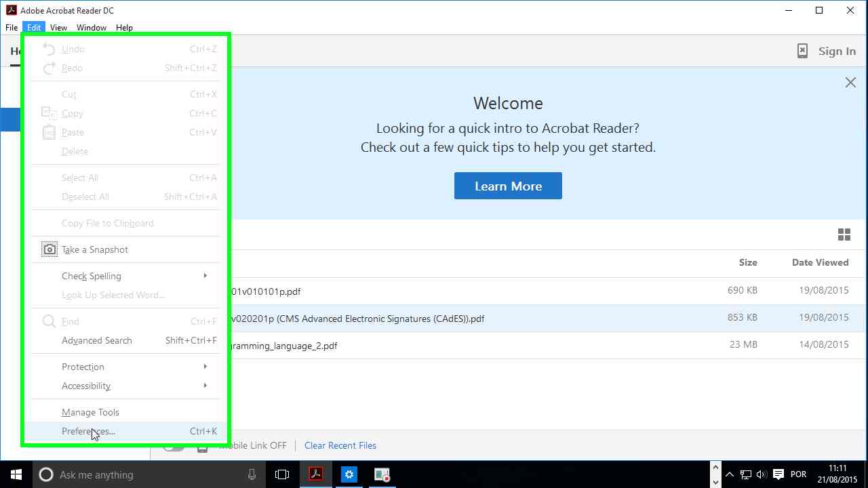Open the Window menu

tap(92, 28)
